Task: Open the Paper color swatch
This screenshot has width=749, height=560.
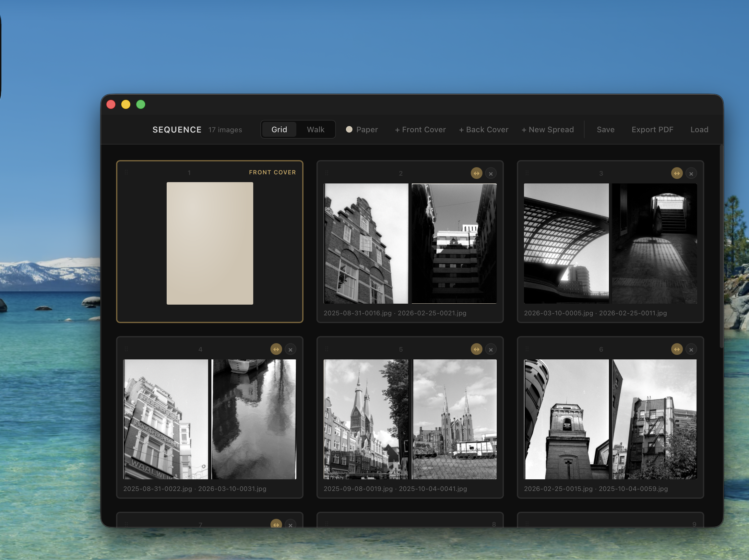Action: tap(362, 130)
